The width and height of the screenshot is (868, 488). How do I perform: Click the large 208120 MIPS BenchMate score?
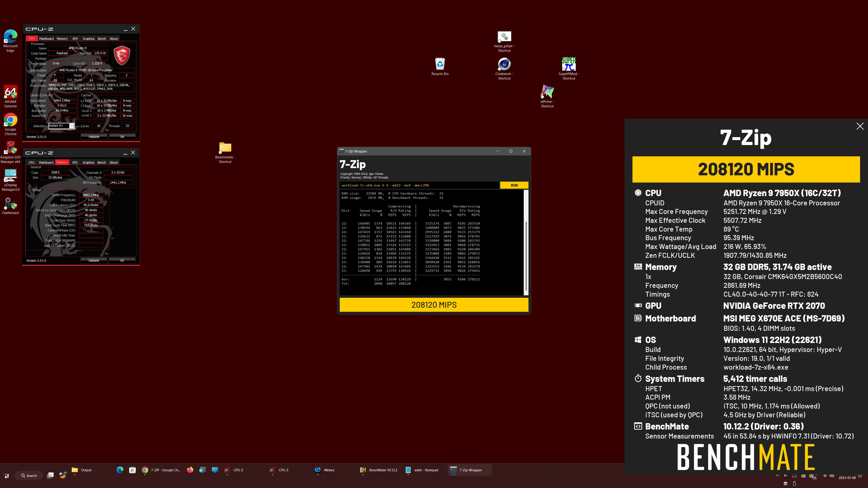[746, 169]
